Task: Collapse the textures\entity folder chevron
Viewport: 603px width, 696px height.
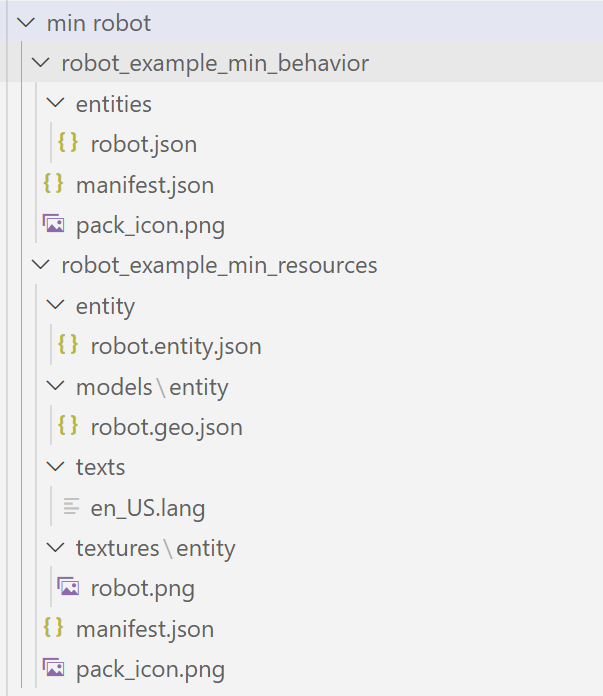Action: pyautogui.click(x=56, y=548)
